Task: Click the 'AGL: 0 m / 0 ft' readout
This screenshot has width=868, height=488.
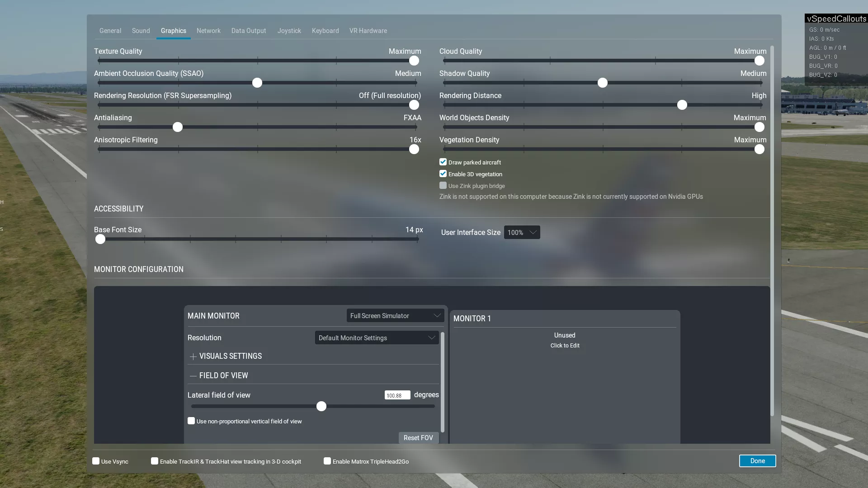Action: [x=827, y=48]
